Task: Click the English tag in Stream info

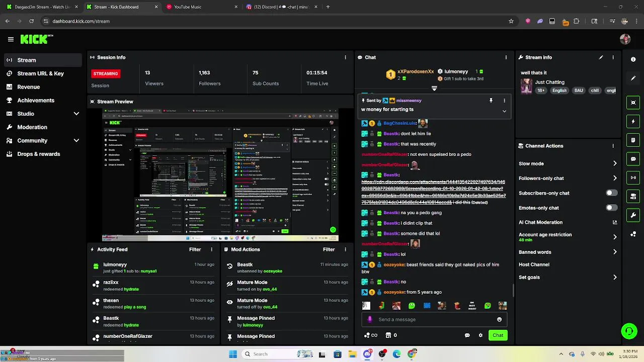Action: (x=559, y=90)
